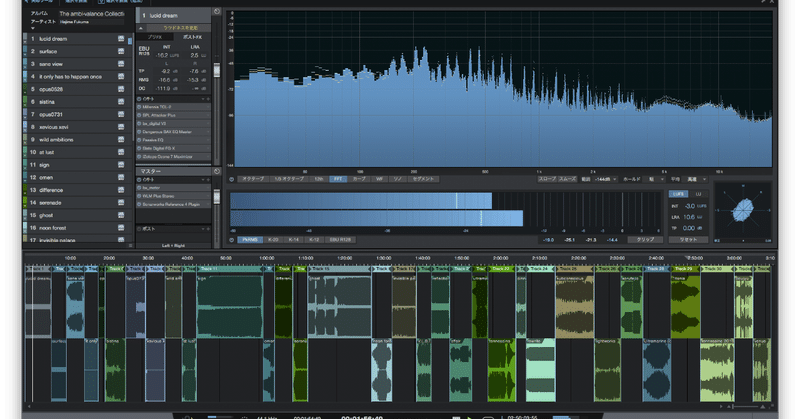Toggle the Passive EQ insert power

pyautogui.click(x=139, y=140)
